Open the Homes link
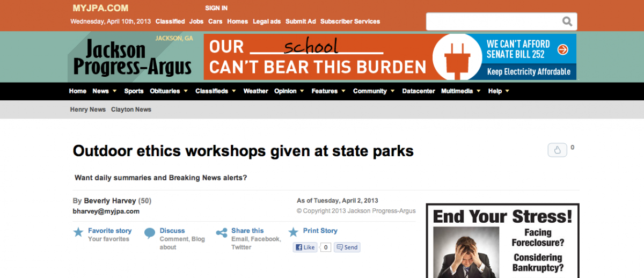Viewport: 644px width, 278px height. coord(237,21)
